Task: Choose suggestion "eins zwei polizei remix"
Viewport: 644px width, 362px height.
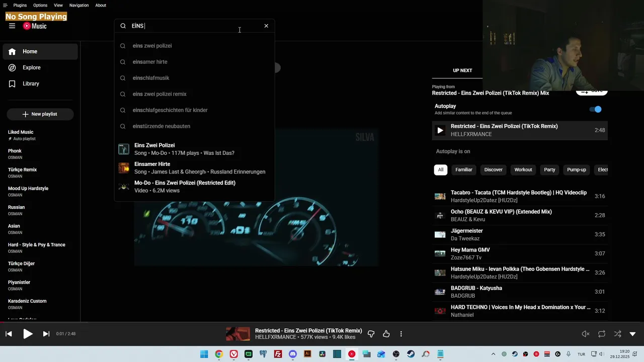Action: pos(195,94)
